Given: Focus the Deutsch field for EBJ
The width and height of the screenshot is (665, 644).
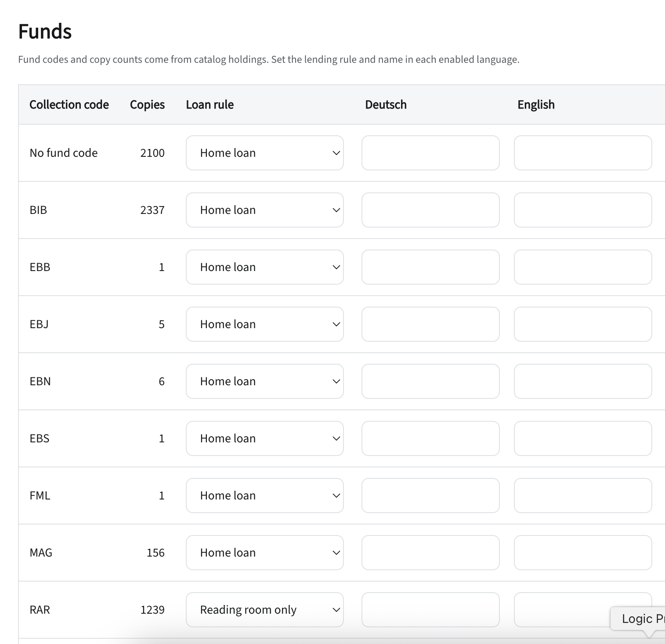Looking at the screenshot, I should coord(430,324).
